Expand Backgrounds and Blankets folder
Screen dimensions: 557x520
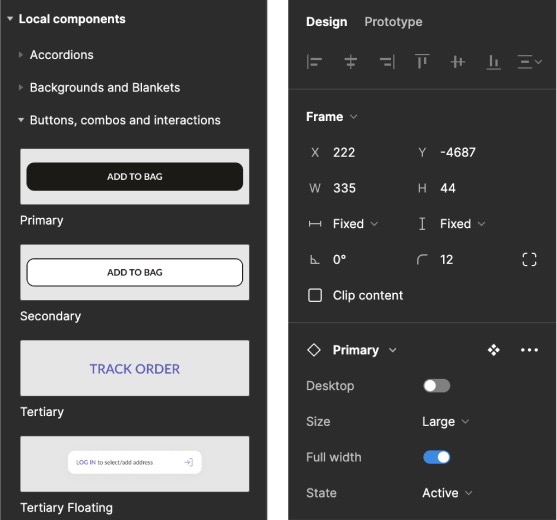pos(21,87)
